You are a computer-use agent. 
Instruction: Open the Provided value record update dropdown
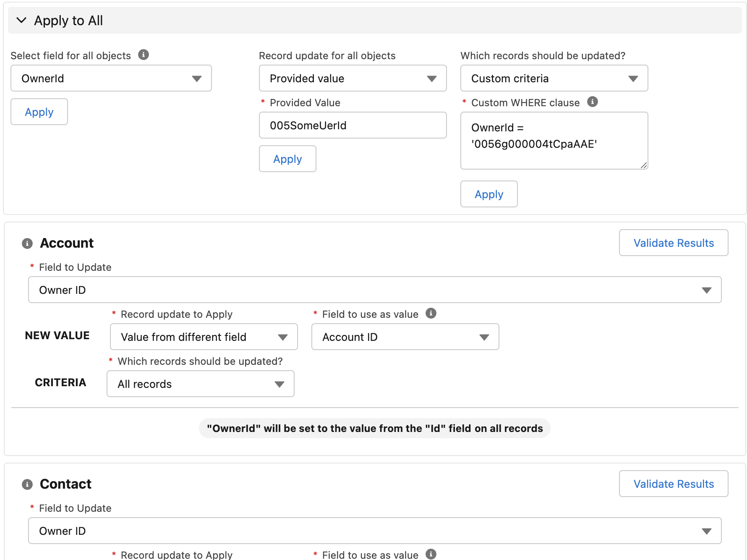(x=353, y=79)
